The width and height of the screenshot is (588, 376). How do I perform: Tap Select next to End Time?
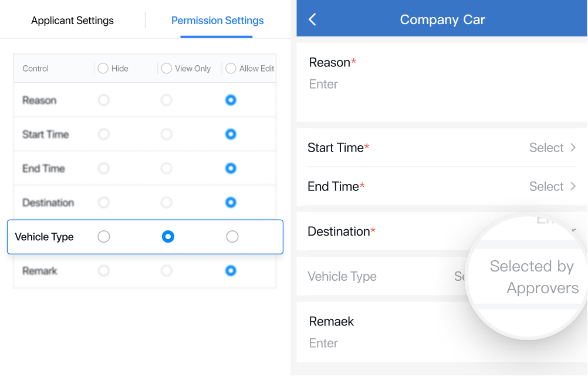tap(546, 186)
